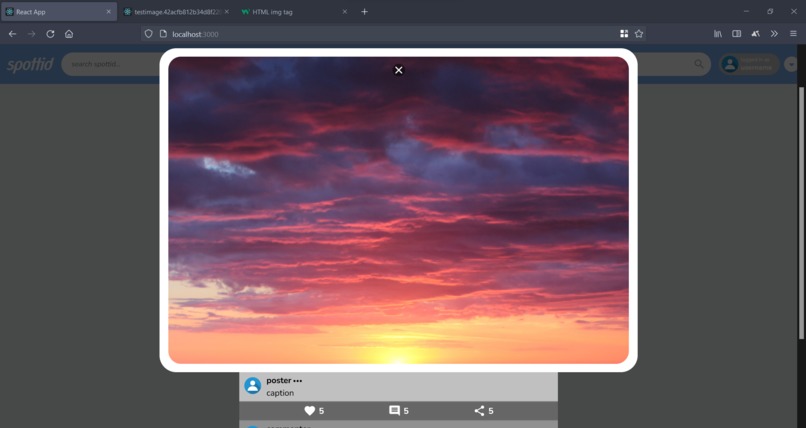Go to the browser home page

[x=69, y=34]
